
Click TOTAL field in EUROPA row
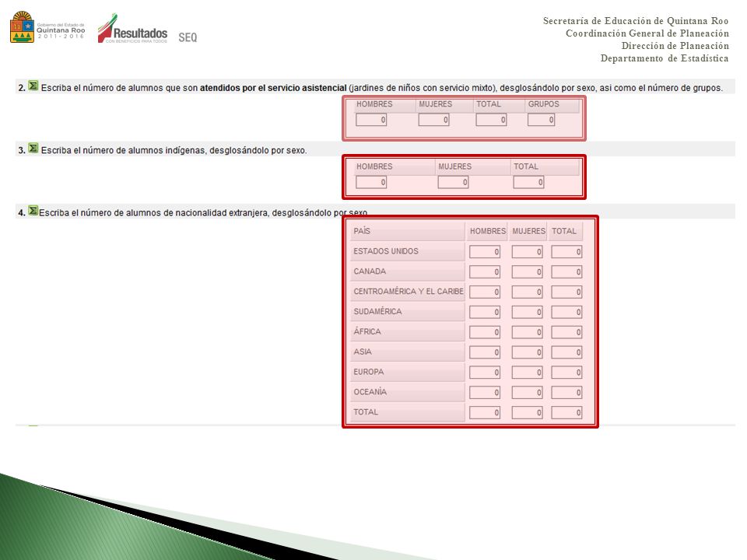(x=566, y=373)
